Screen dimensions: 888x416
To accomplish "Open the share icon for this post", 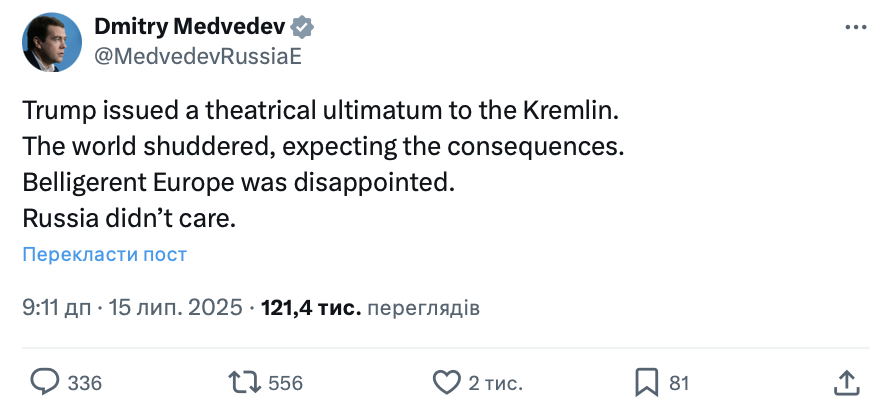I will pos(845,381).
